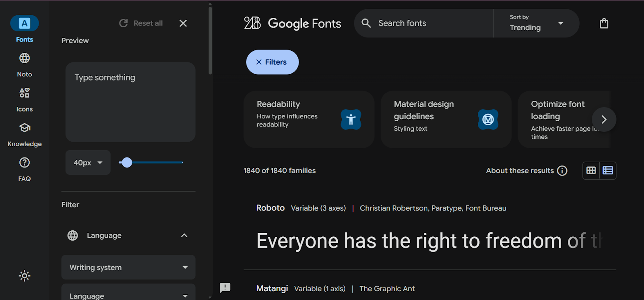Go to the Icons section
This screenshot has height=300, width=644.
[x=25, y=100]
